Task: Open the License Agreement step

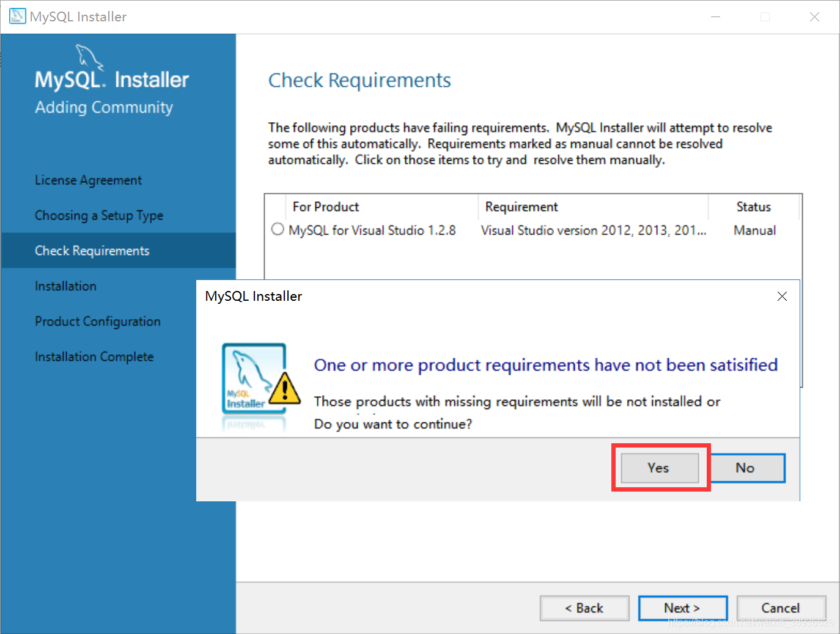Action: (88, 180)
